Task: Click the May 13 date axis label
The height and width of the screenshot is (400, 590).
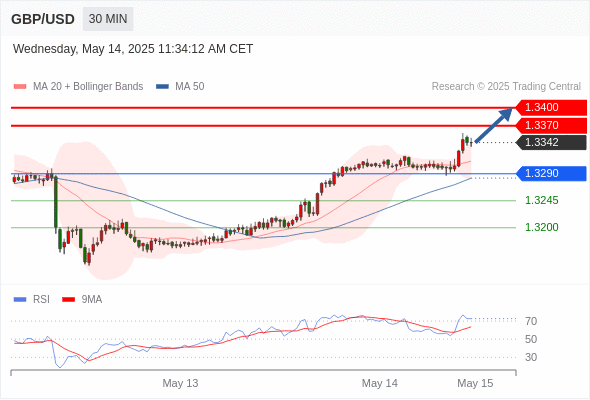Action: coord(180,383)
